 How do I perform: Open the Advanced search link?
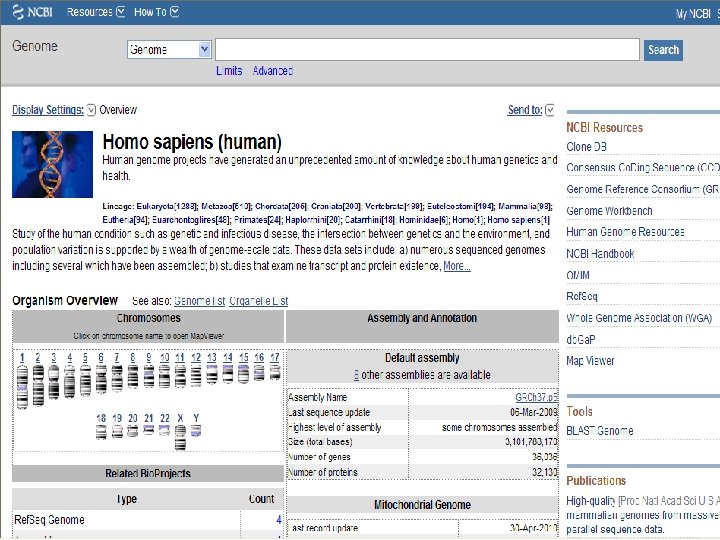(x=273, y=71)
